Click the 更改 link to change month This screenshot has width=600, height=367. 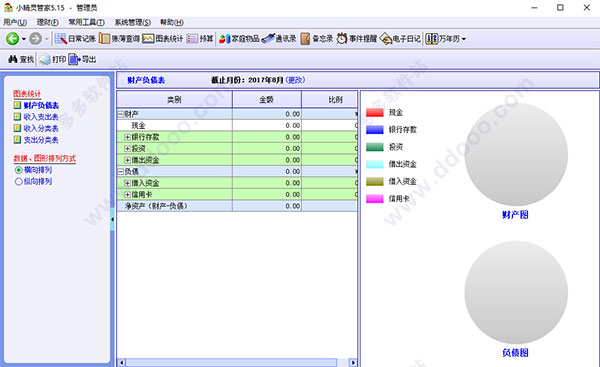pyautogui.click(x=295, y=80)
